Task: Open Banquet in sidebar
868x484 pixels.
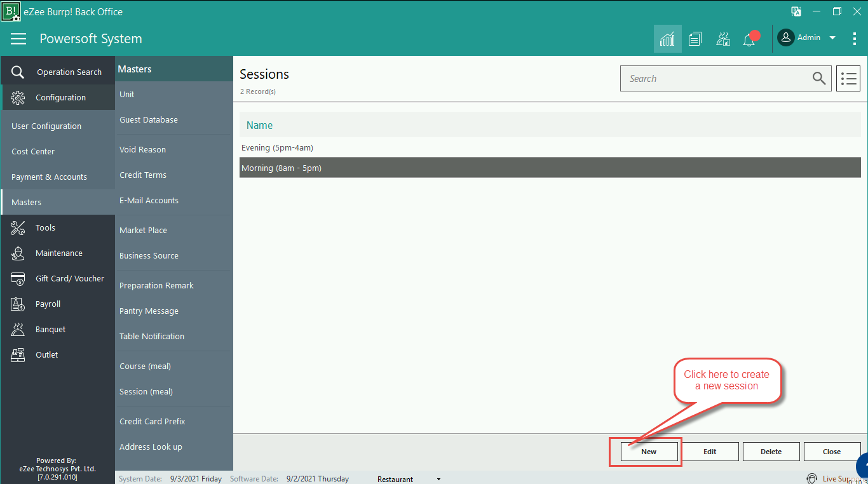Action: click(51, 330)
